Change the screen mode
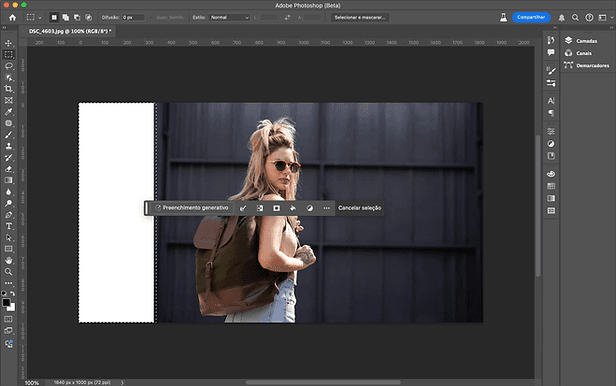The height and width of the screenshot is (386, 616). [8, 331]
